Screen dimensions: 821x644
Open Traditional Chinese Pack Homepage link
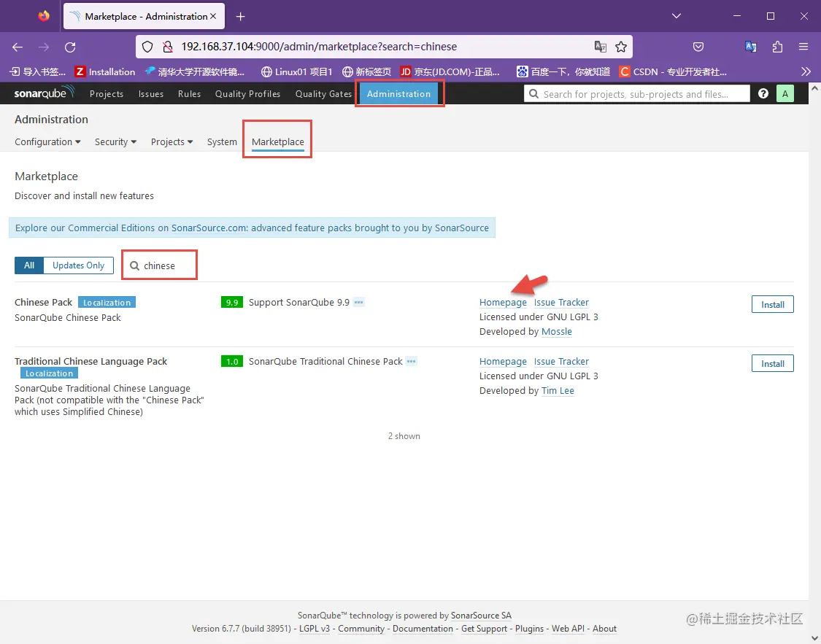click(x=503, y=362)
